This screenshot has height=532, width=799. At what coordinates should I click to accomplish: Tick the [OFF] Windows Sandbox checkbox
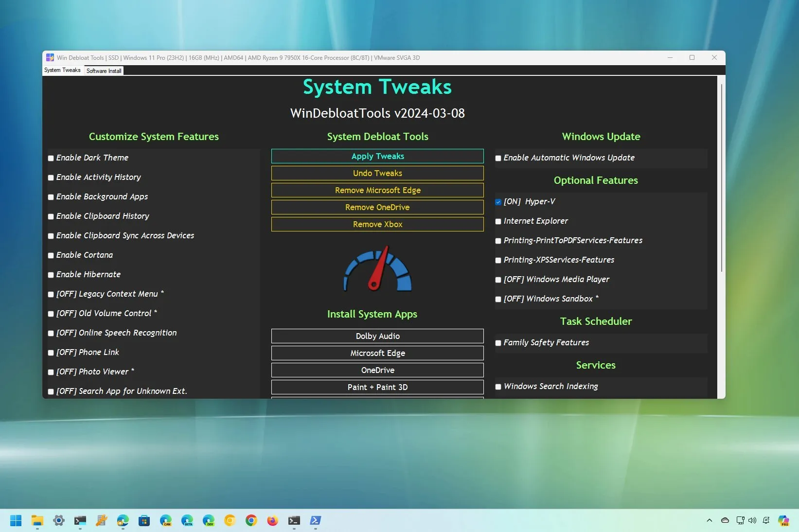tap(498, 299)
